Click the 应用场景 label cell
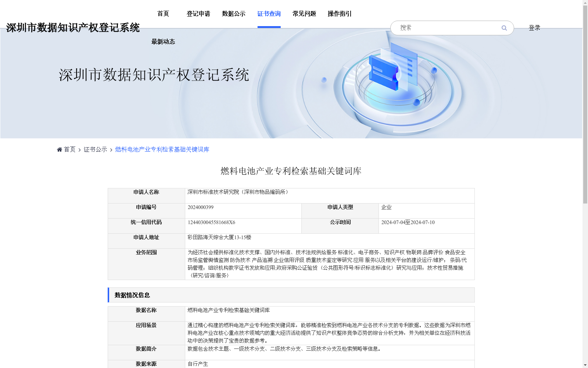This screenshot has width=588, height=368. 146,333
